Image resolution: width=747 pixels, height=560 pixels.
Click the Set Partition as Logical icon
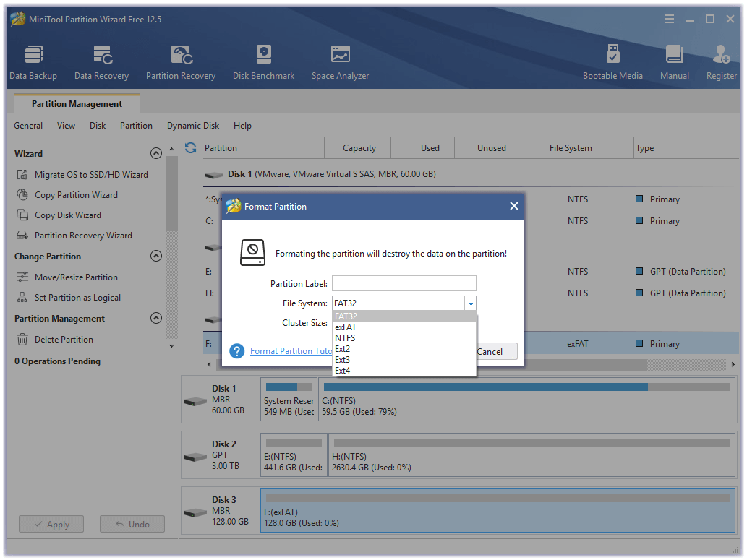pos(22,298)
